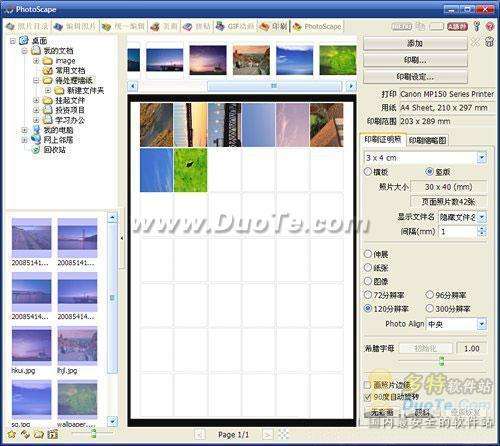Screen dimensions: 500x446
Task: Click the filmstrip icon beside the thumbnail-size slider
Action: point(53,434)
